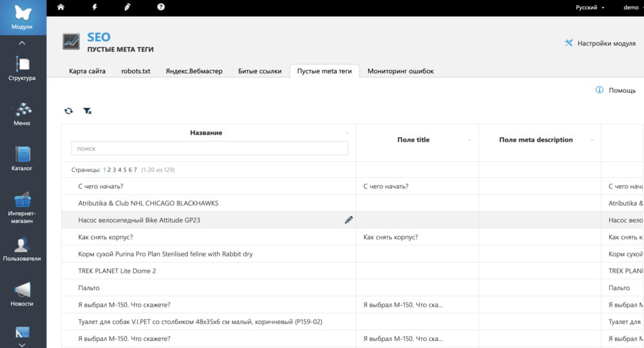Open Настройки модуля settings
Viewport: 644px width, 348px height.
(x=600, y=43)
